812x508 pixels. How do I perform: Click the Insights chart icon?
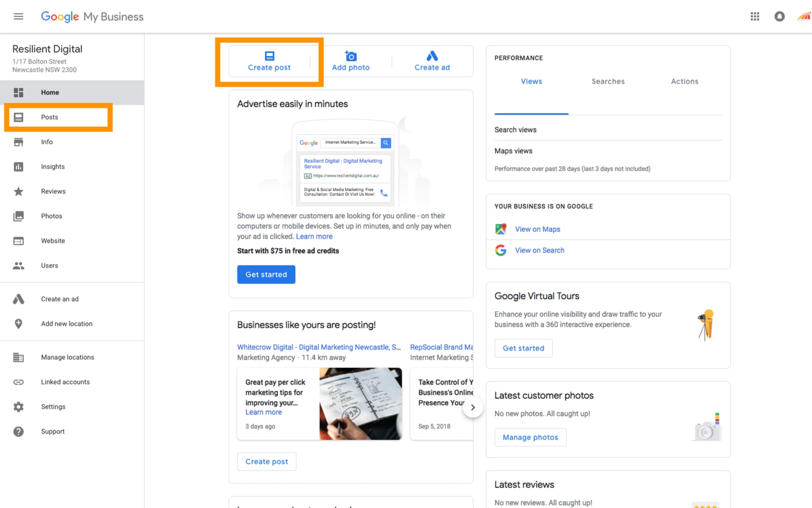[x=18, y=167]
